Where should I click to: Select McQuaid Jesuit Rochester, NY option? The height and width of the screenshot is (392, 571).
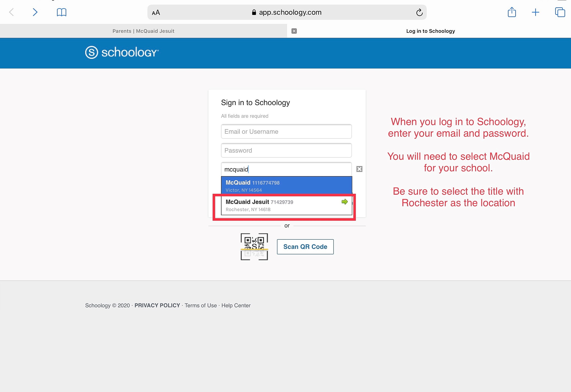click(286, 205)
